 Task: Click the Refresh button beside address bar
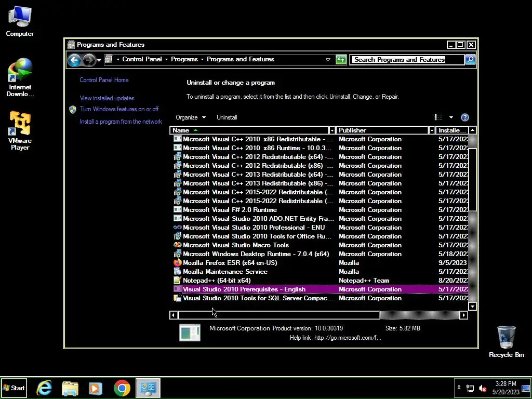pyautogui.click(x=341, y=60)
